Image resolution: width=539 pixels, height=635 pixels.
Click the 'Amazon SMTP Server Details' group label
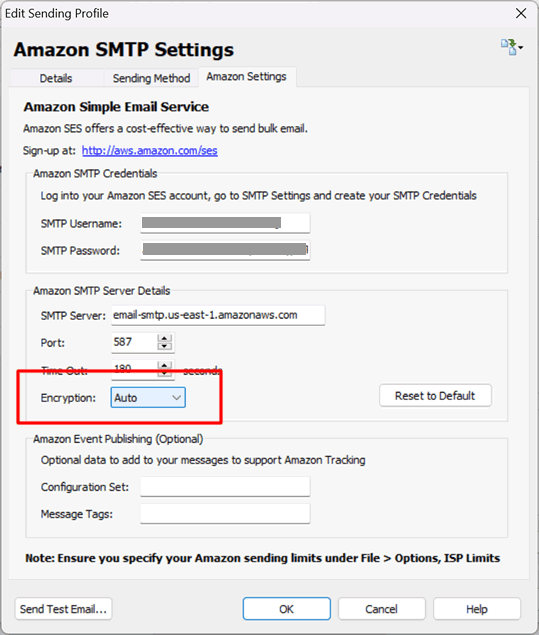(x=102, y=291)
